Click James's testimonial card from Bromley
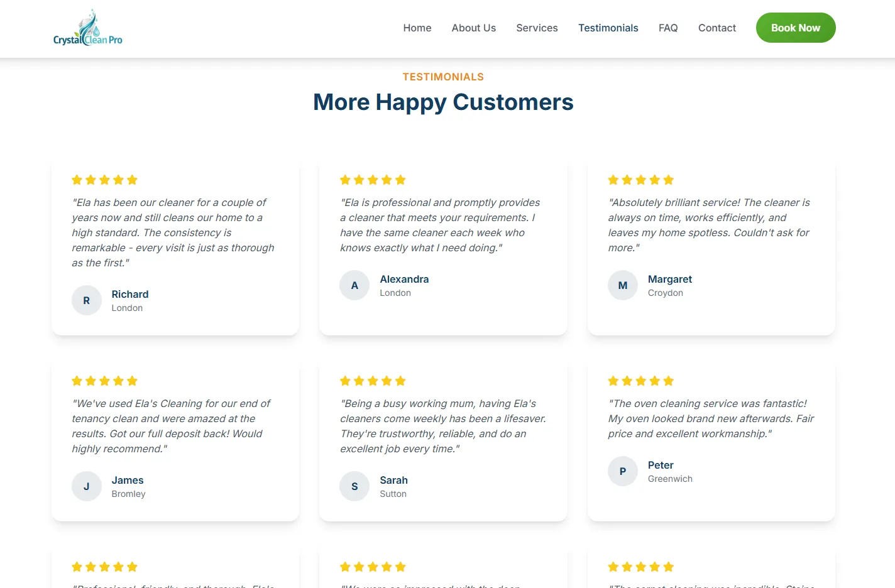Screen dimensions: 895x588 click(175, 440)
